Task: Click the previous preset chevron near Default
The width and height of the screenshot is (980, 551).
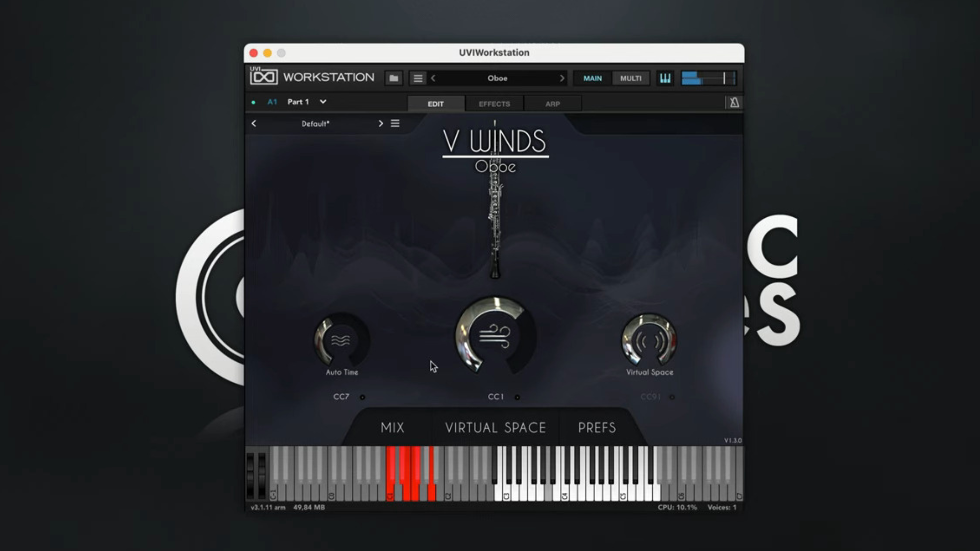Action: [x=254, y=123]
